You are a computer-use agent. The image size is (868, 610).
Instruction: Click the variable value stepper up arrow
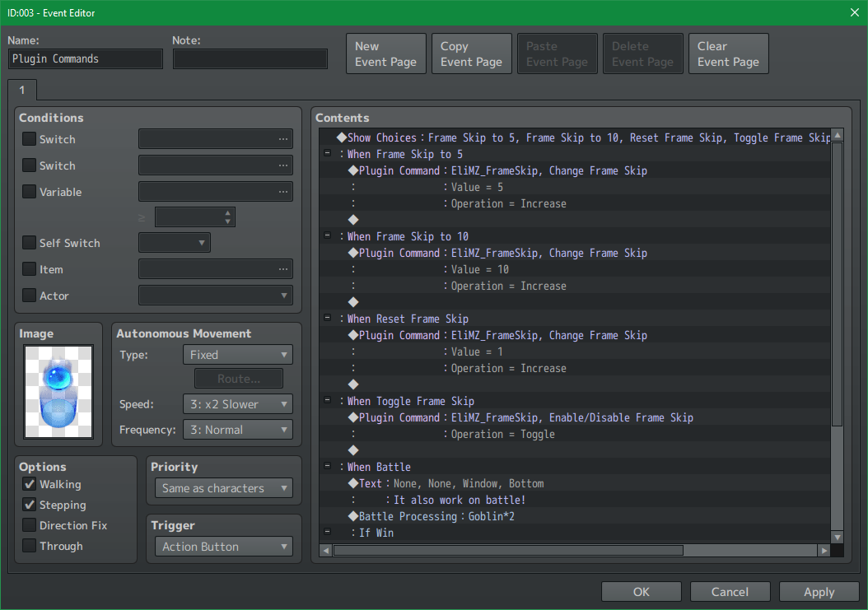[227, 212]
